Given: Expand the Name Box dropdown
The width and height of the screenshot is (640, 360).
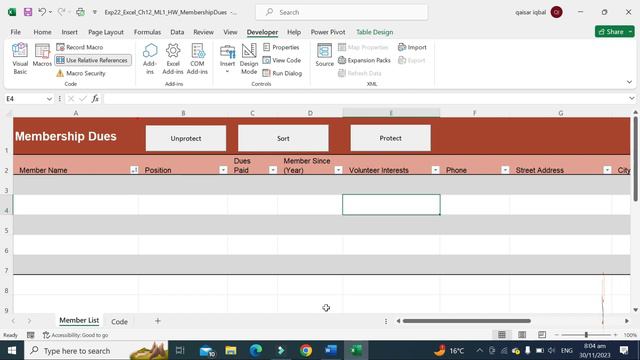Looking at the screenshot, I should coord(49,99).
